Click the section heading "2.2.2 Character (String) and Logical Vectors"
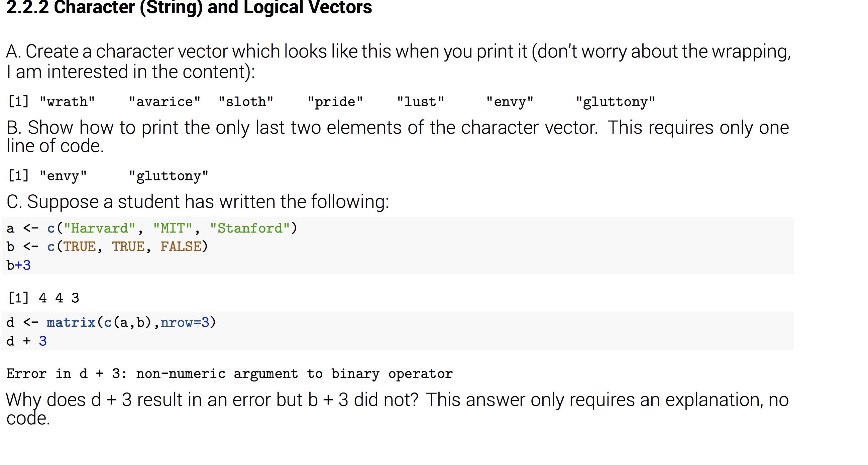Screen dimensions: 868x465 (189, 7)
